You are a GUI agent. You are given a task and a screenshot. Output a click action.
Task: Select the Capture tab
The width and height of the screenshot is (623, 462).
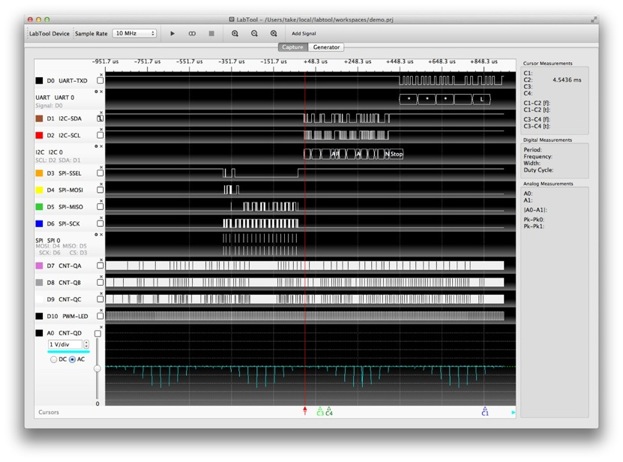pos(293,47)
